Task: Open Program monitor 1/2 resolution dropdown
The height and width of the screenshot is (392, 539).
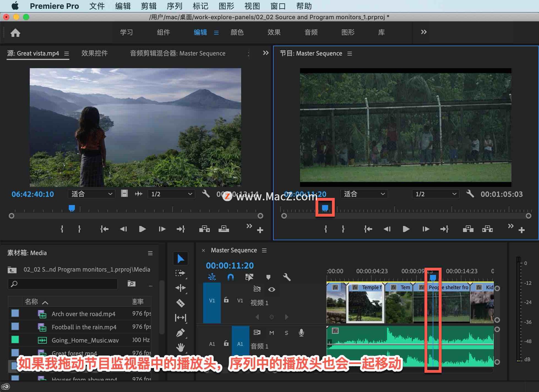Action: tap(435, 194)
